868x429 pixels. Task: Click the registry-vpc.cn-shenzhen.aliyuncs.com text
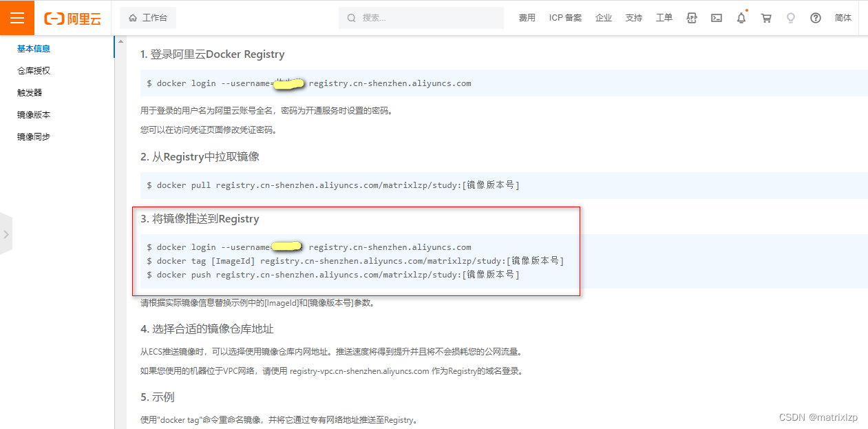point(359,371)
